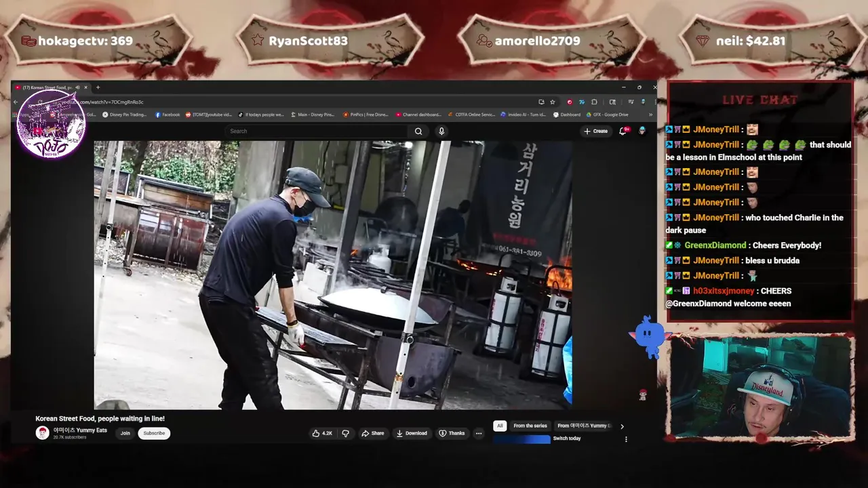Share the video

pos(373,433)
